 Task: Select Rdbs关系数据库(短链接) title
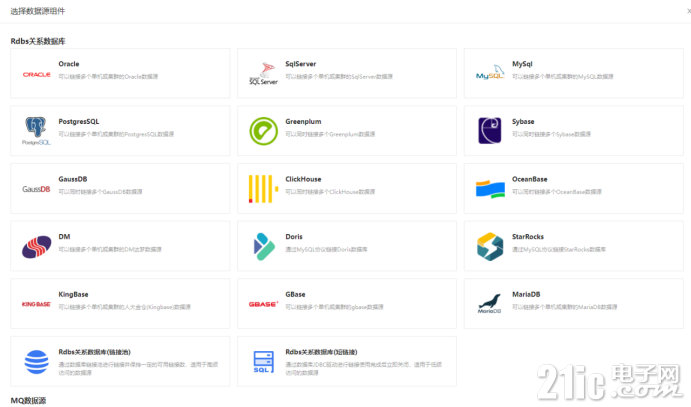[x=321, y=352]
